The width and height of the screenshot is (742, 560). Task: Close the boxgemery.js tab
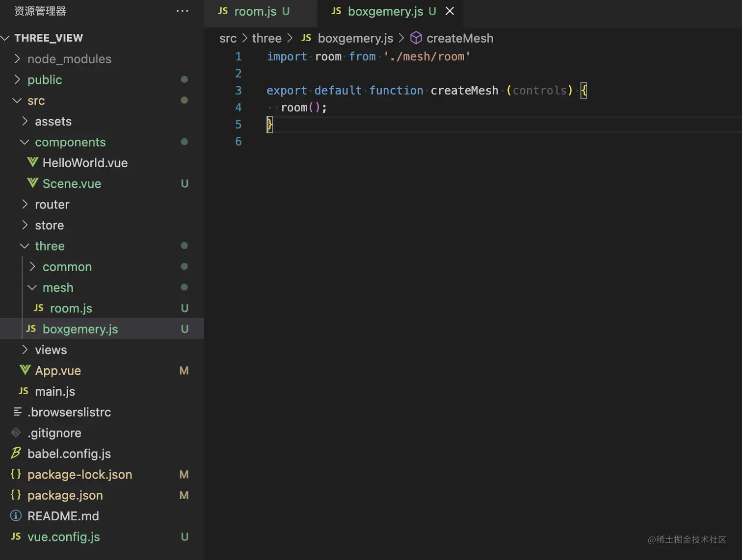point(450,11)
